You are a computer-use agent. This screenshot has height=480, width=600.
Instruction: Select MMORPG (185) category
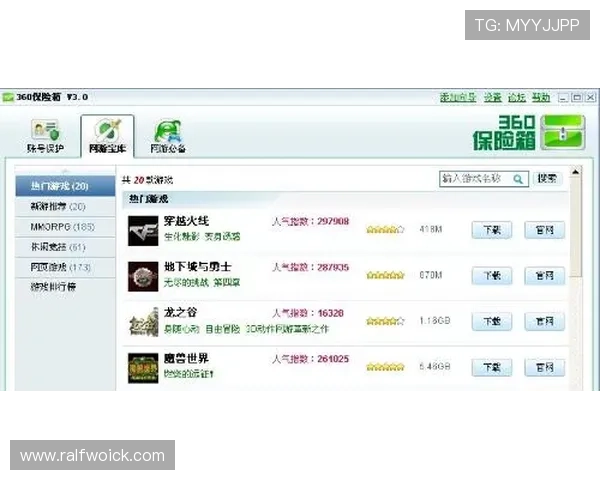65,227
